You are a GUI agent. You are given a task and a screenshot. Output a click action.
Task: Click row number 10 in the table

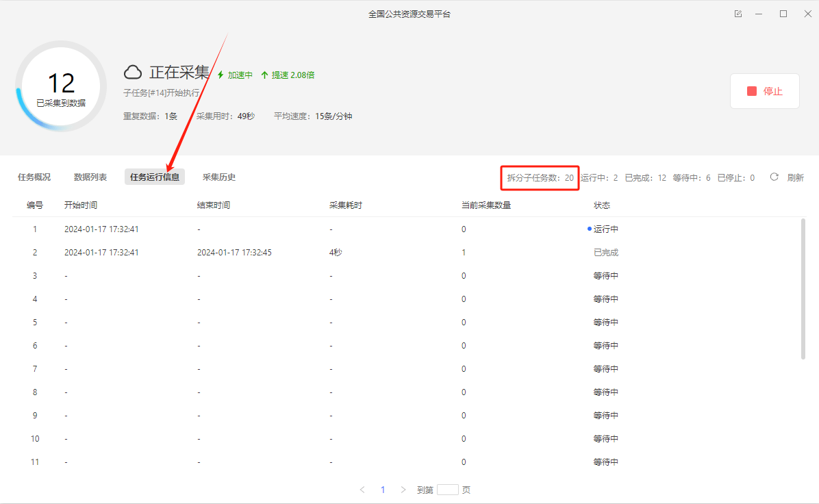pyautogui.click(x=35, y=439)
